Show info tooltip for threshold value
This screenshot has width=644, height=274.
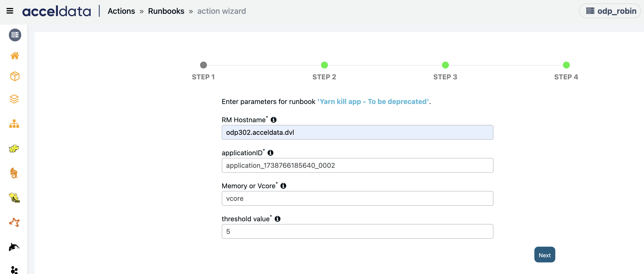point(277,219)
